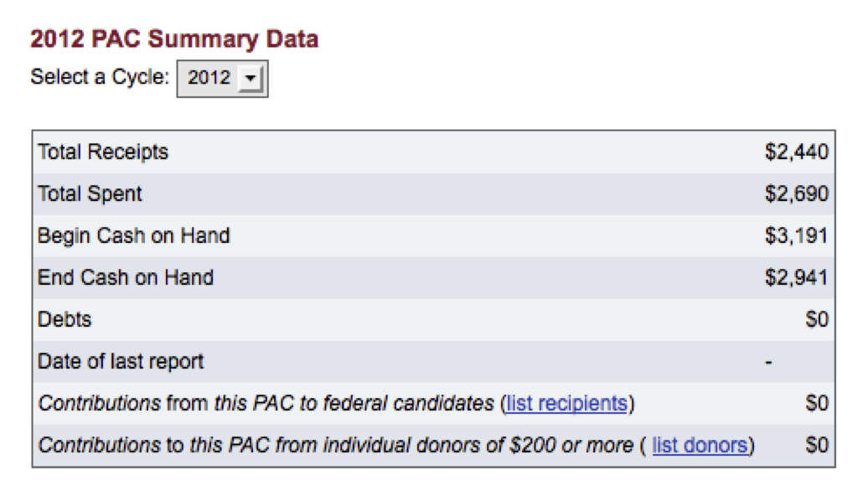Click the $2,440 Total Receipts amount
868x496 pixels.
797,152
